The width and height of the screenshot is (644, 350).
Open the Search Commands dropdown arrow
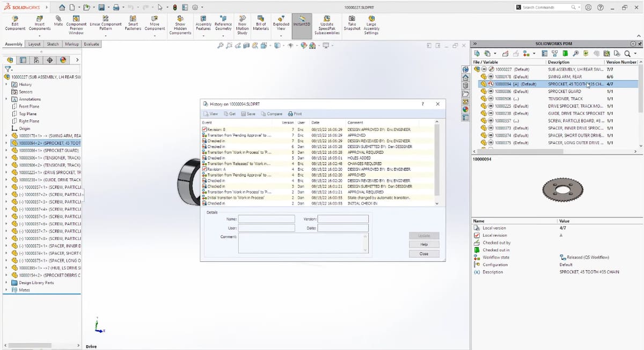pos(580,7)
